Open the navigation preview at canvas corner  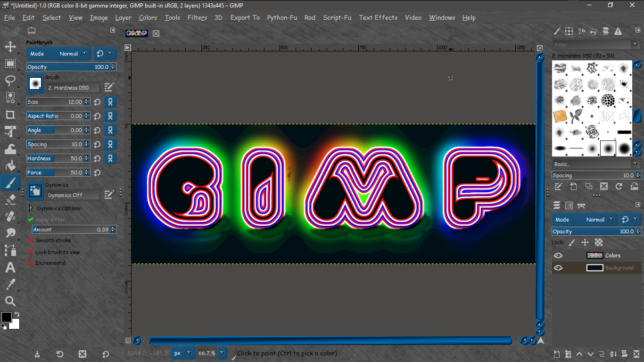(541, 340)
